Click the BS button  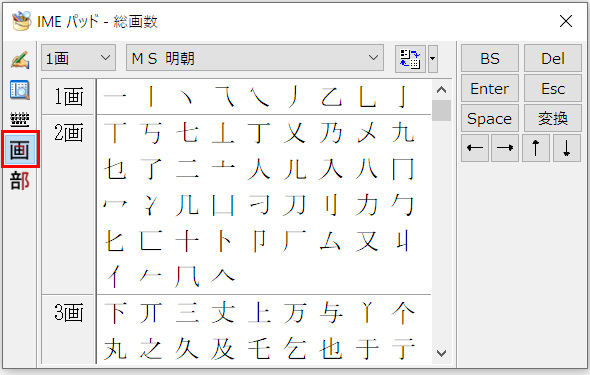490,58
